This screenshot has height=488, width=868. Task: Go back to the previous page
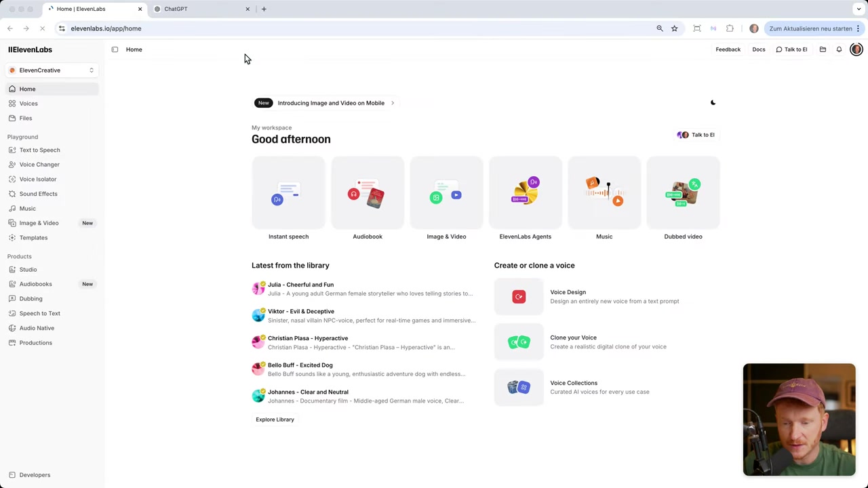coord(10,28)
